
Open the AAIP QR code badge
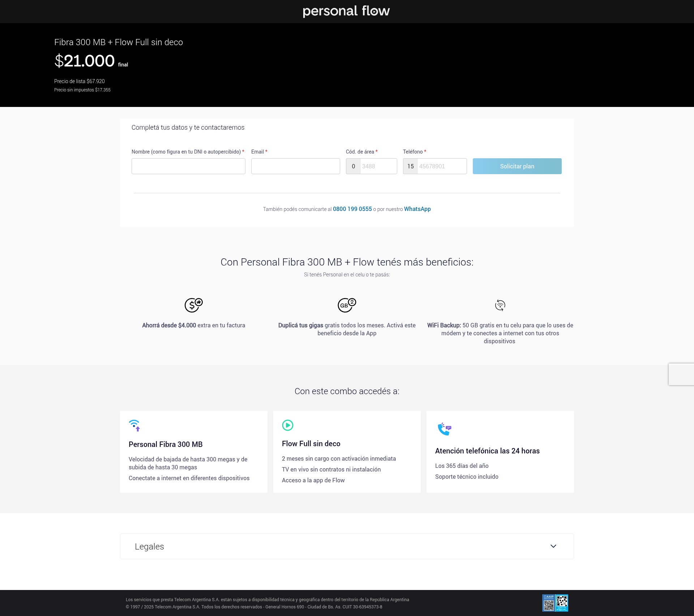point(549,603)
